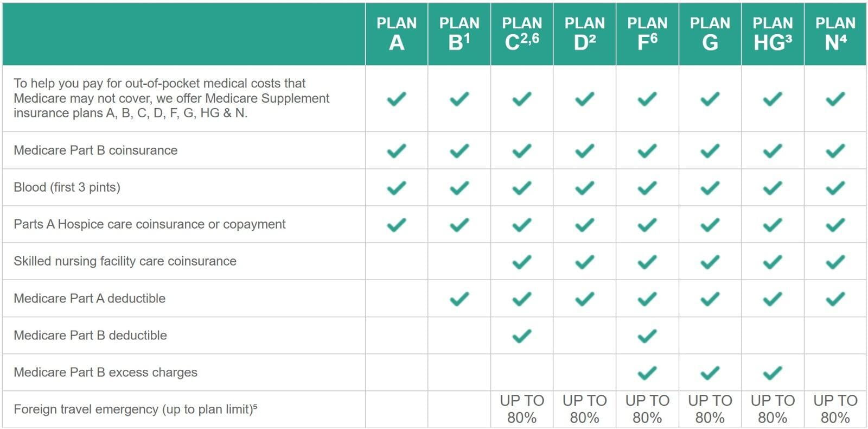Click Plan A checkmark for Part B coinsurance
This screenshot has width=868, height=429.
[x=397, y=150]
